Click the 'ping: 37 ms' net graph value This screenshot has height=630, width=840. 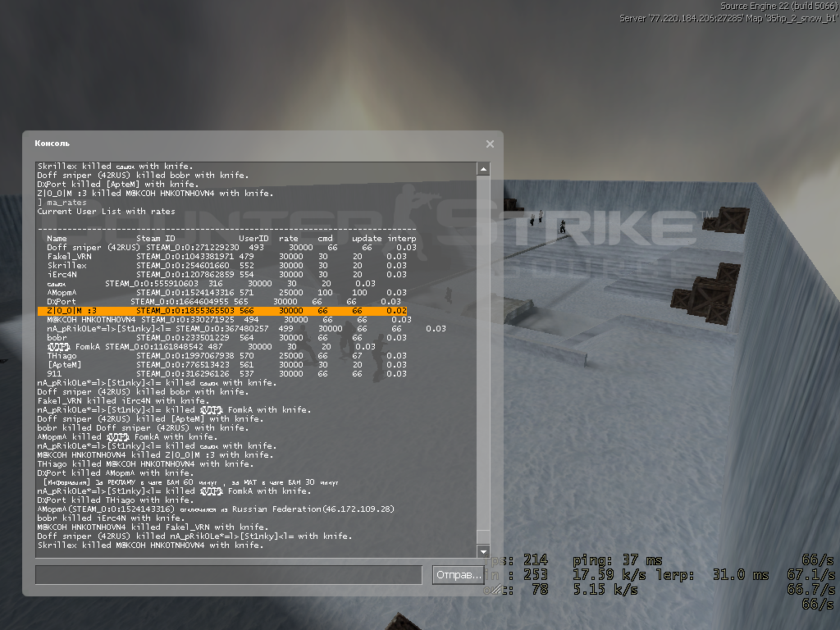click(617, 560)
